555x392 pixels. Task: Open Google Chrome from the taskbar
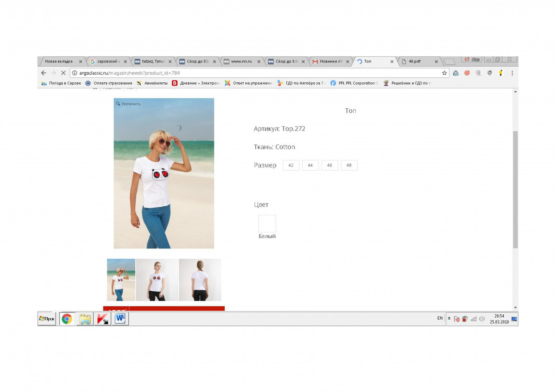67,319
